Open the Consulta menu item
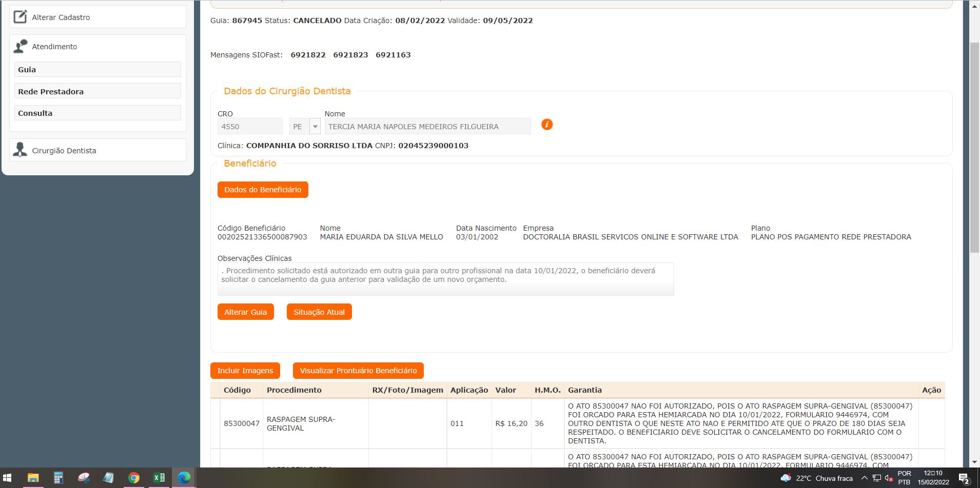980x488 pixels. [x=97, y=113]
